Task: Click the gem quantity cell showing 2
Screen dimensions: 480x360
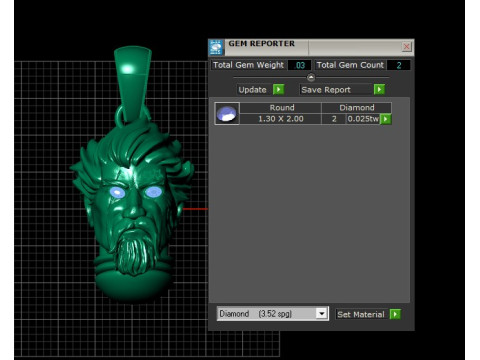Action: coord(334,119)
